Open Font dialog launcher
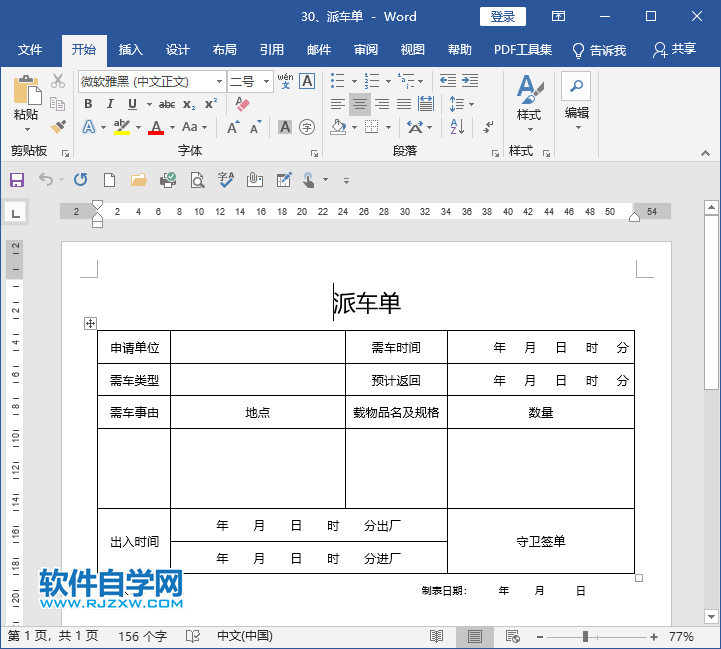 [x=314, y=153]
